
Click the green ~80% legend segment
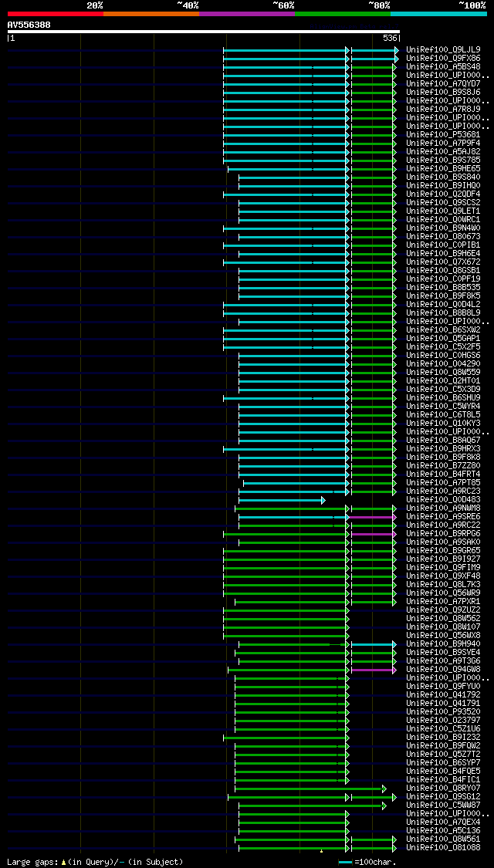[x=343, y=13]
